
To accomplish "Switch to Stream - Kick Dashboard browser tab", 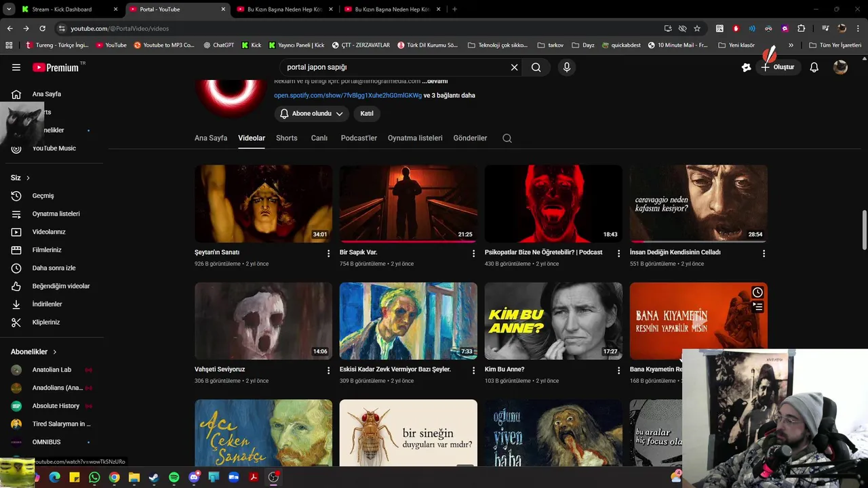I will pyautogui.click(x=70, y=9).
